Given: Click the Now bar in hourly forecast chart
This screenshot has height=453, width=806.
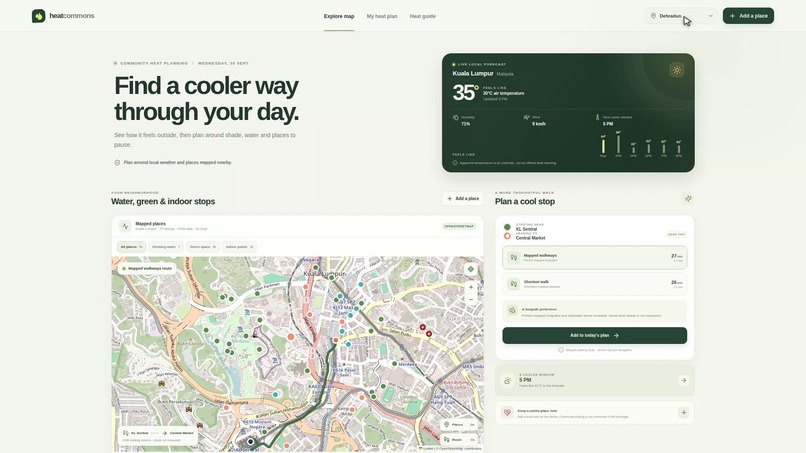Looking at the screenshot, I should (x=603, y=146).
